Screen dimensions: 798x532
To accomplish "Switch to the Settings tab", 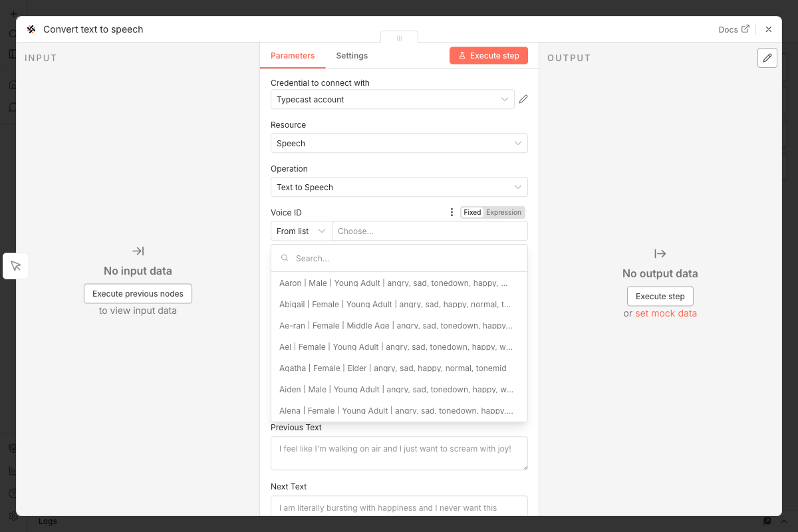I will [x=352, y=56].
